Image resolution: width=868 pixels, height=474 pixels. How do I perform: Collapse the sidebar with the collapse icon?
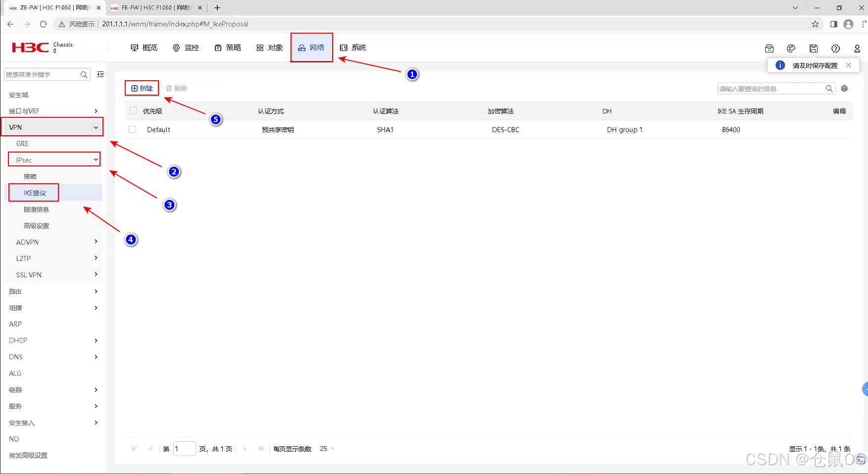pos(100,74)
